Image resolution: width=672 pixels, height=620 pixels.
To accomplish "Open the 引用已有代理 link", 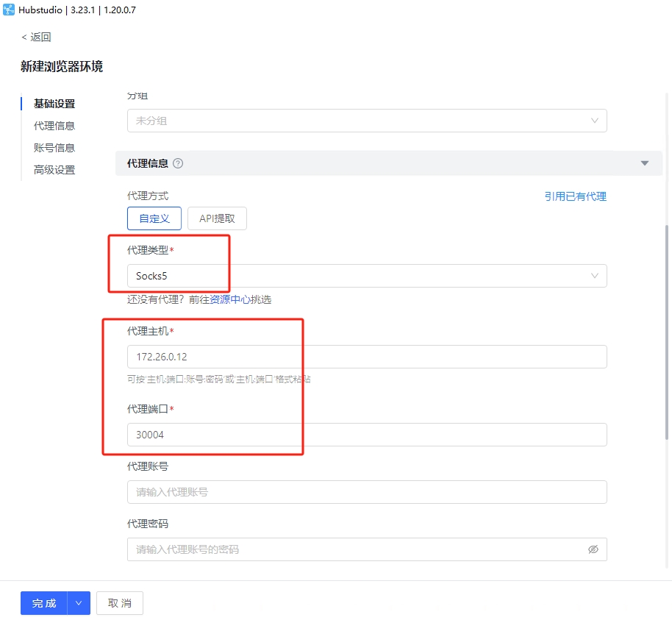I will (x=575, y=196).
